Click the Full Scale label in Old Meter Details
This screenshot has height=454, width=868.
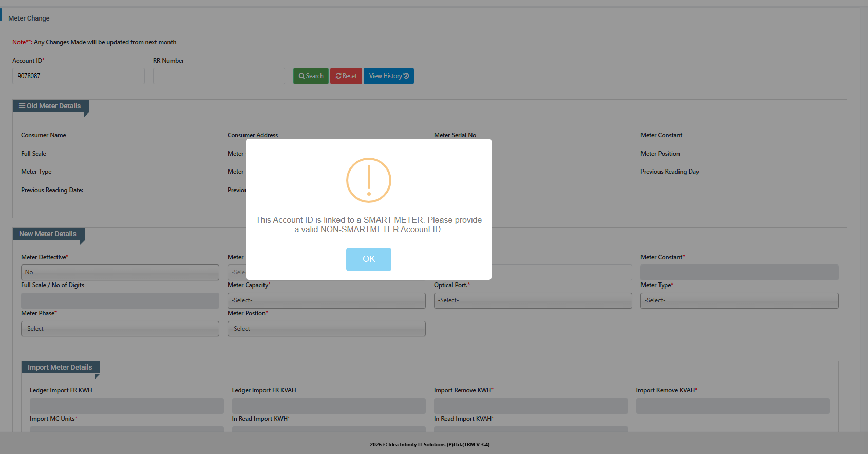tap(33, 154)
